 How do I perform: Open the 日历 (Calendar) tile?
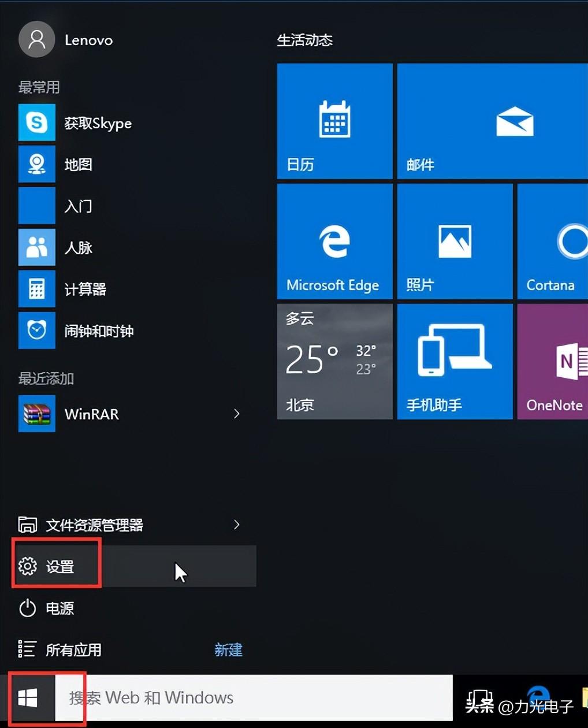click(334, 121)
